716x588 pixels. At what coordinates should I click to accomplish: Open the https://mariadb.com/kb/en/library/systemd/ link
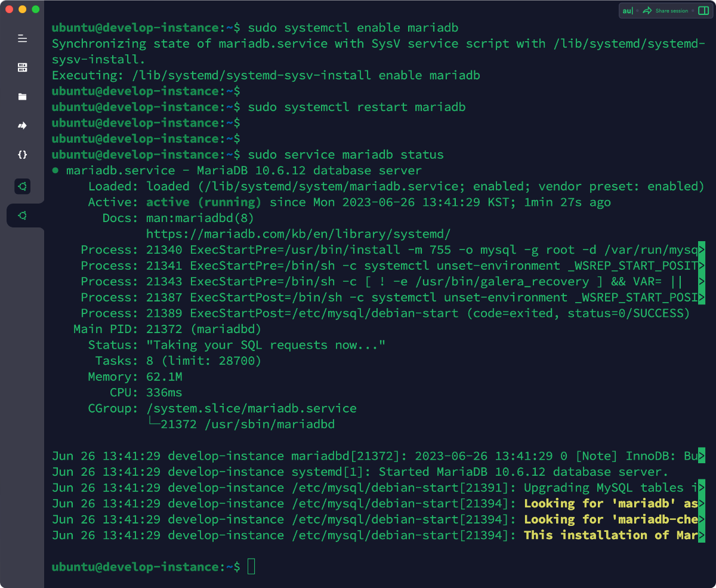(298, 233)
